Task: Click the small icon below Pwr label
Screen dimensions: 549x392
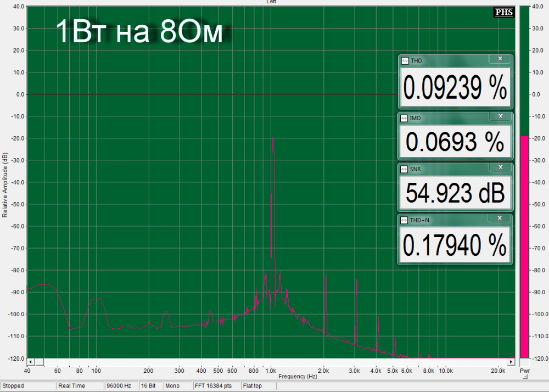Action: point(525,377)
